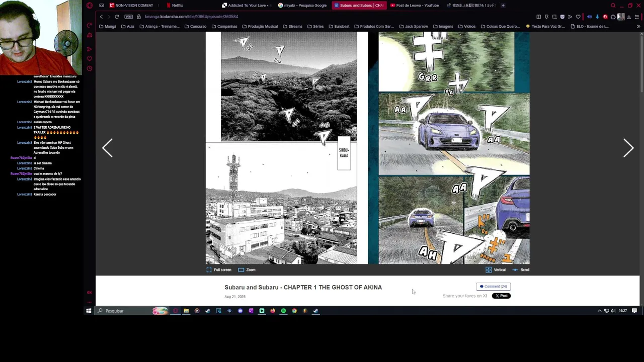The width and height of the screenshot is (644, 362).
Task: Toggle the VPN badge in address bar
Action: coord(129,17)
